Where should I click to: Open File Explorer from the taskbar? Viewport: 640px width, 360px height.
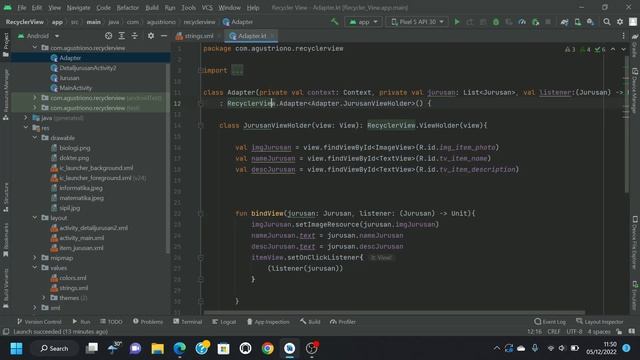point(158,348)
